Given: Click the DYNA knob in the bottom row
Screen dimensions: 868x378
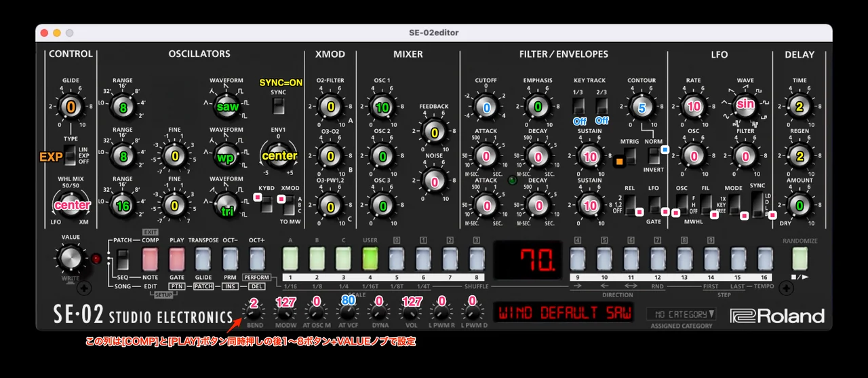Looking at the screenshot, I should click(378, 313).
